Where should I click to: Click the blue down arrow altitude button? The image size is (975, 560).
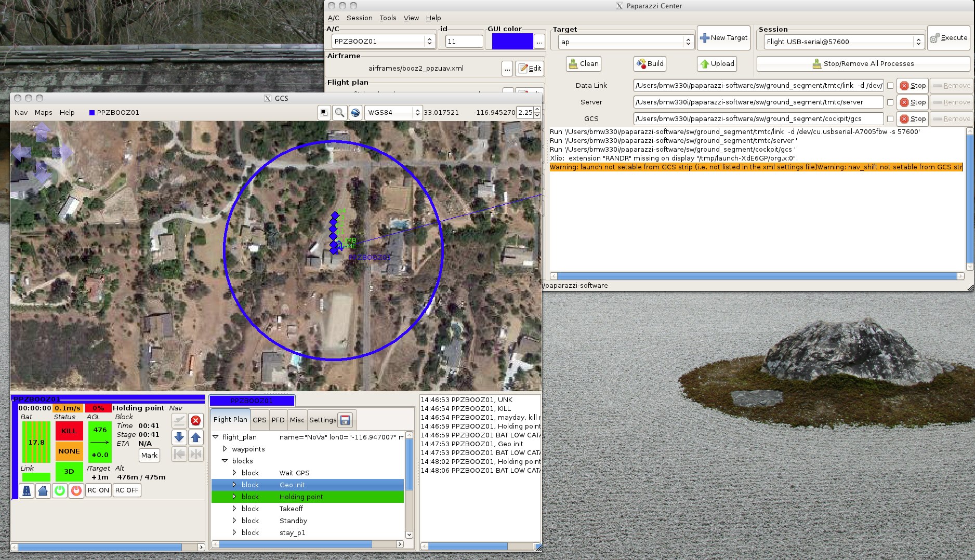click(179, 437)
